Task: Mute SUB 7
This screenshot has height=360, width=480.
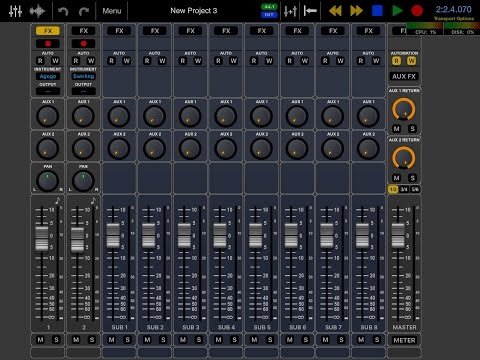Action: 325,340
